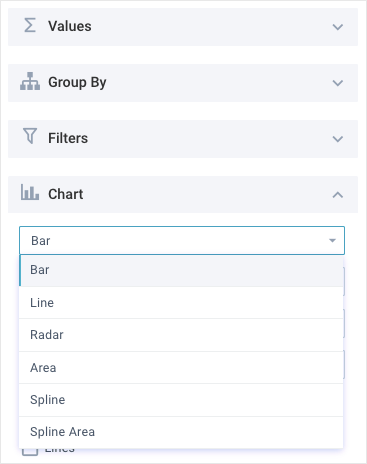Click the sigma icon beside Values

pos(30,25)
